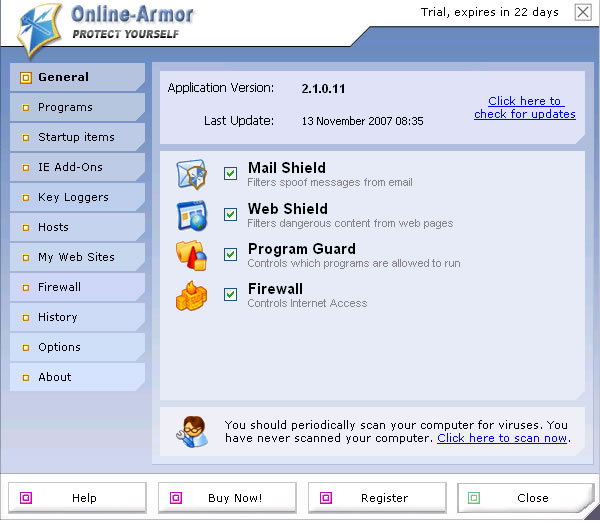Click the Firewall title in the main panel
600x523 pixels.
point(275,289)
